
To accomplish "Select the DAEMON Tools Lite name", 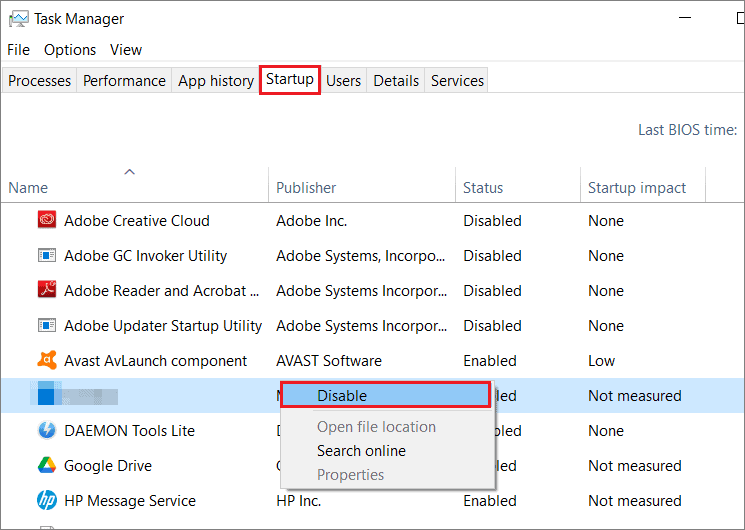I will tap(129, 431).
